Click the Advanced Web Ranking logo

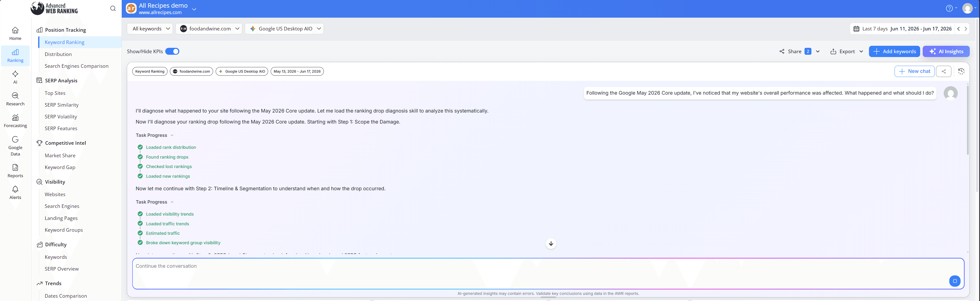coord(54,8)
